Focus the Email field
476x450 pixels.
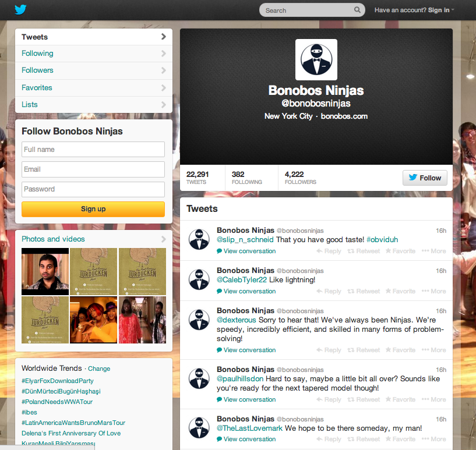tap(93, 169)
